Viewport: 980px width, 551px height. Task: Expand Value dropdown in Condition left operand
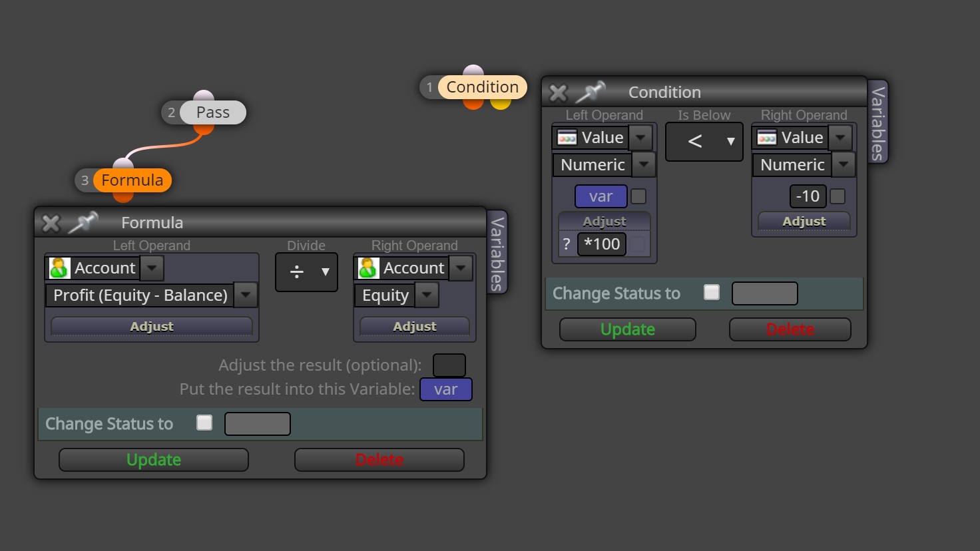(x=640, y=138)
